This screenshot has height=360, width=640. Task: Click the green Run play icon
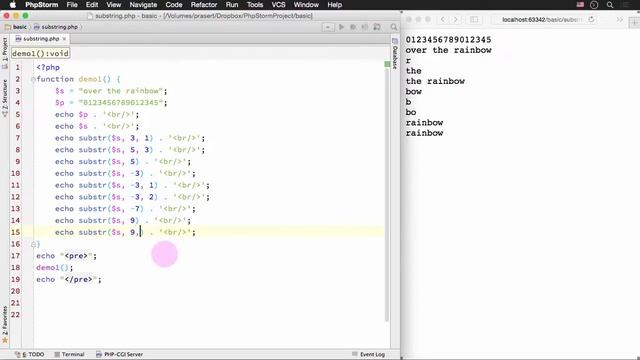[x=342, y=27]
